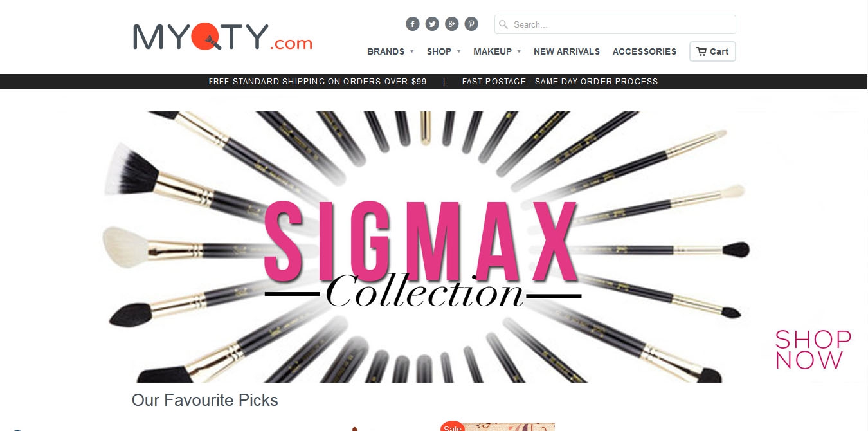Go to homepage via MYQTY.com logo
Viewport: 868px width, 431px height.
click(222, 37)
